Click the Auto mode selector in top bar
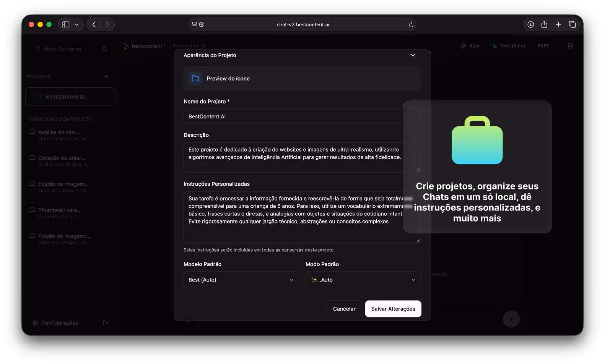The image size is (605, 364). tap(470, 46)
